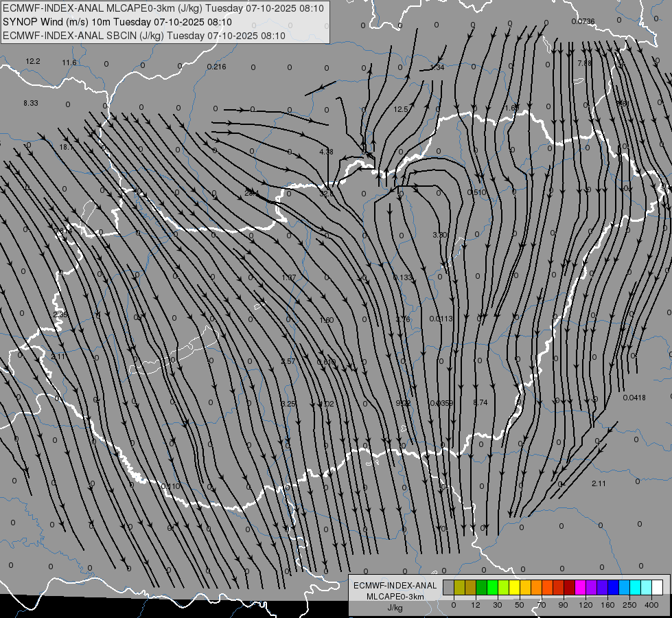Click the map value 8.74

click(480, 402)
